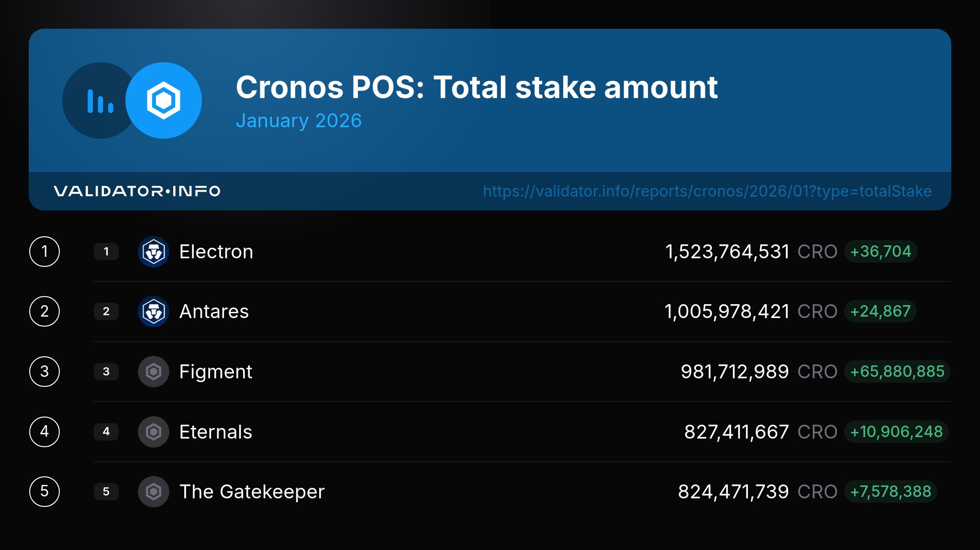
Task: Click Eternals validator placeholder icon
Action: (154, 432)
